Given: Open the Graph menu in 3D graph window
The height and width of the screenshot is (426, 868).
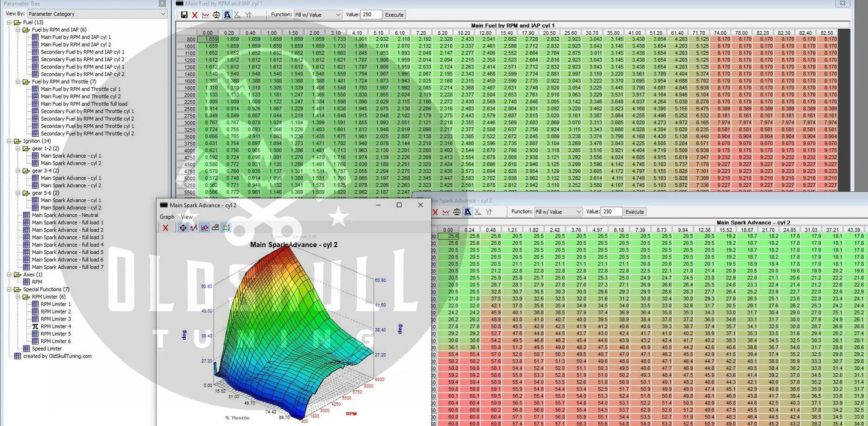Looking at the screenshot, I should click(x=167, y=217).
